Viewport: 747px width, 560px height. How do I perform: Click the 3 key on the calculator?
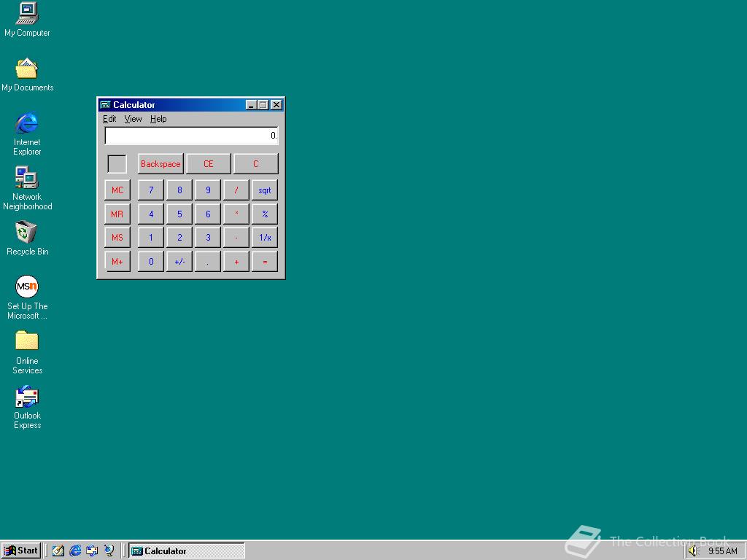click(x=208, y=237)
